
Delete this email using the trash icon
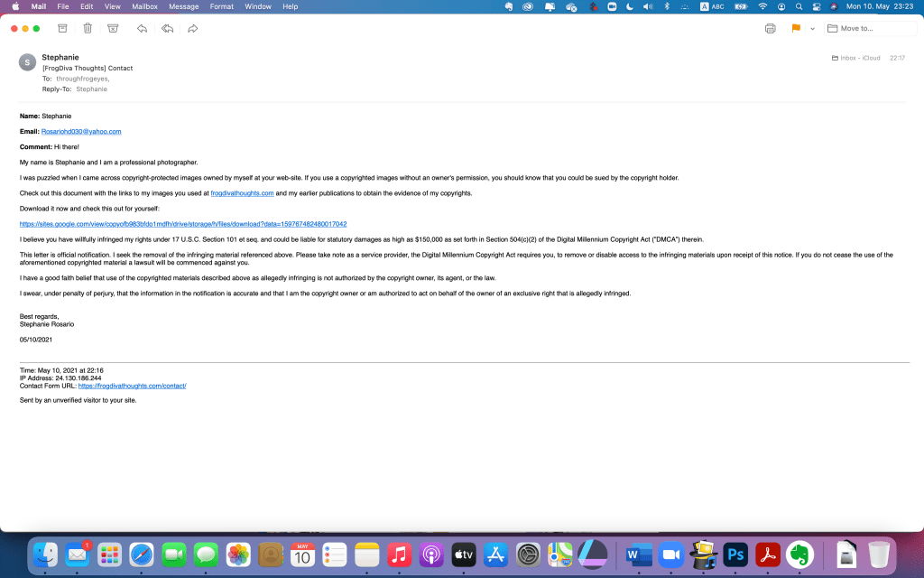click(x=88, y=28)
